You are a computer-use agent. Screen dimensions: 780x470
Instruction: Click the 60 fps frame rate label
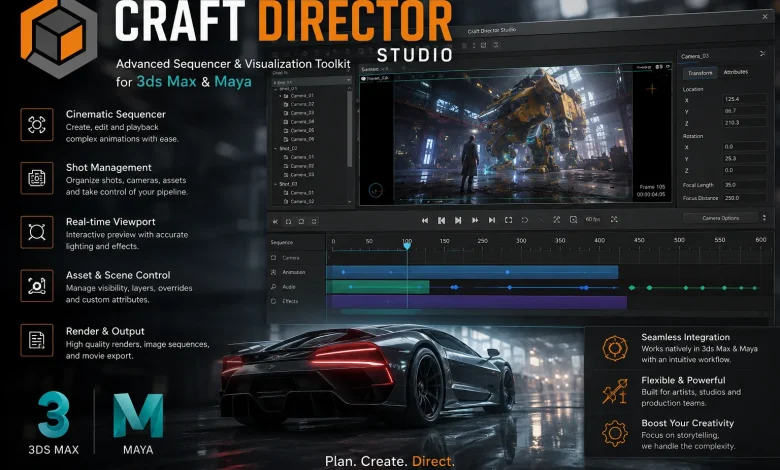(593, 219)
